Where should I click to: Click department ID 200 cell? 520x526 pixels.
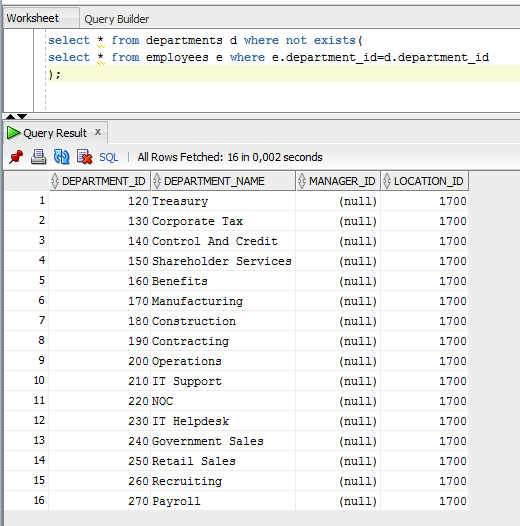tap(99, 361)
